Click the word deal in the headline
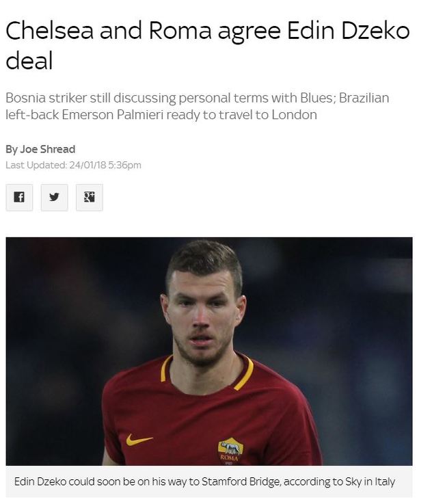Viewport: 432px width, 504px height. [29, 61]
